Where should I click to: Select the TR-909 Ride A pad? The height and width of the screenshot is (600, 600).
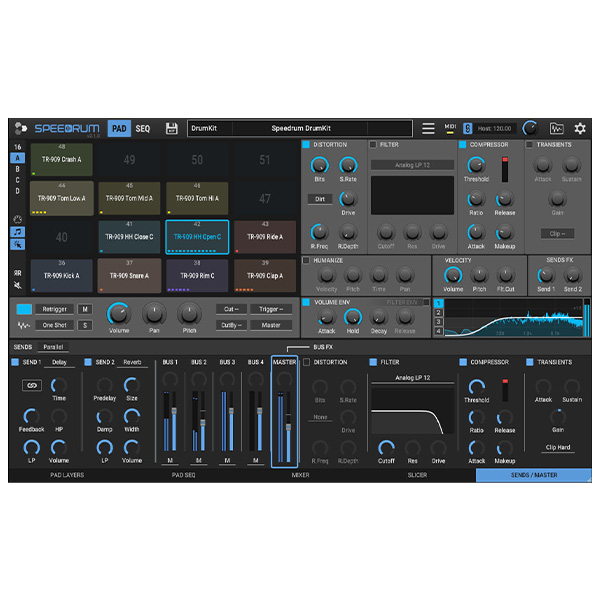click(x=265, y=237)
